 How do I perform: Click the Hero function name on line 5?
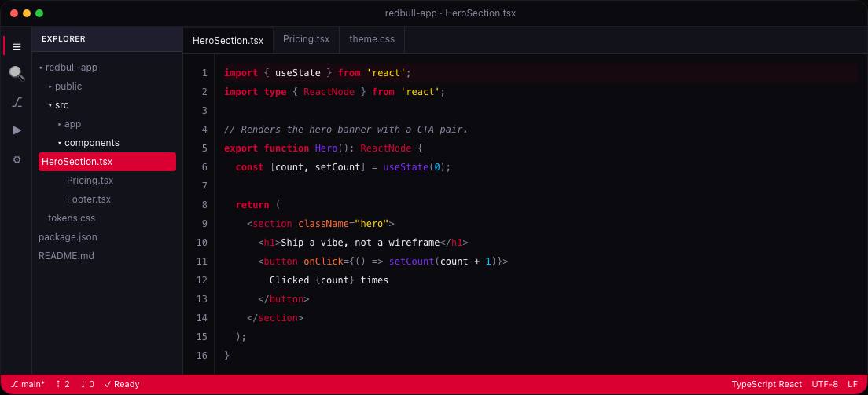[326, 148]
